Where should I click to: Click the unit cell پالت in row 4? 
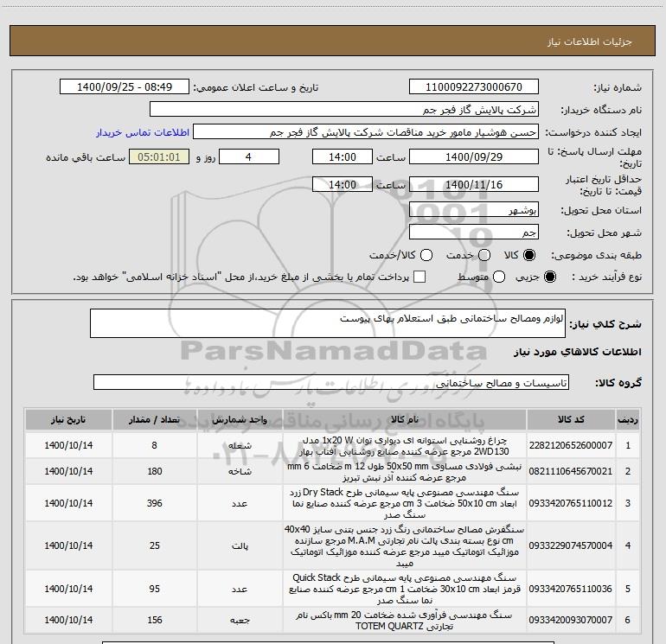coord(240,545)
